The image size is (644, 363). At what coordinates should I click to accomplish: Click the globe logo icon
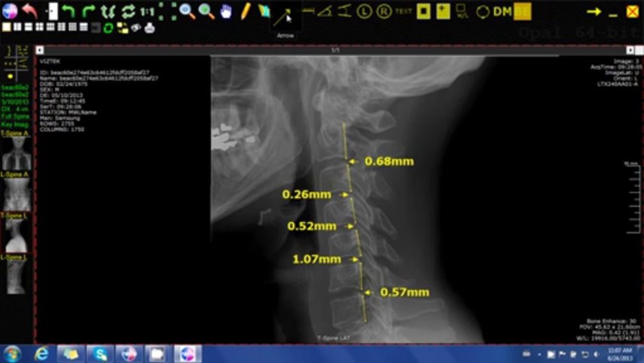[10, 11]
